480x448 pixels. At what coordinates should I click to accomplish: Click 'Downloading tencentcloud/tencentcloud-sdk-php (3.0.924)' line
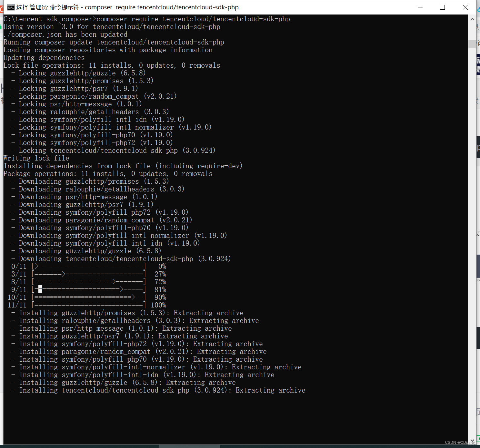121,259
